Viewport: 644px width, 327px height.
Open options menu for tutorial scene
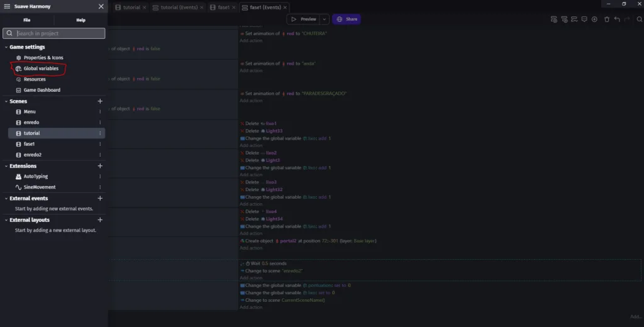[x=100, y=133]
